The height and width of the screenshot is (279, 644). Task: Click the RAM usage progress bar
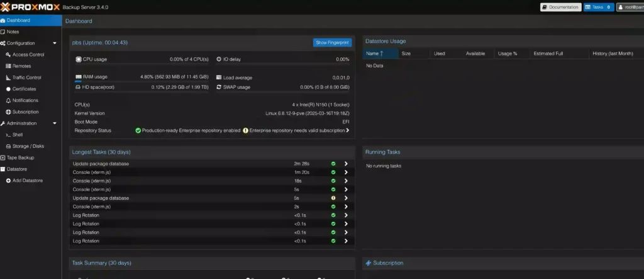pyautogui.click(x=142, y=81)
